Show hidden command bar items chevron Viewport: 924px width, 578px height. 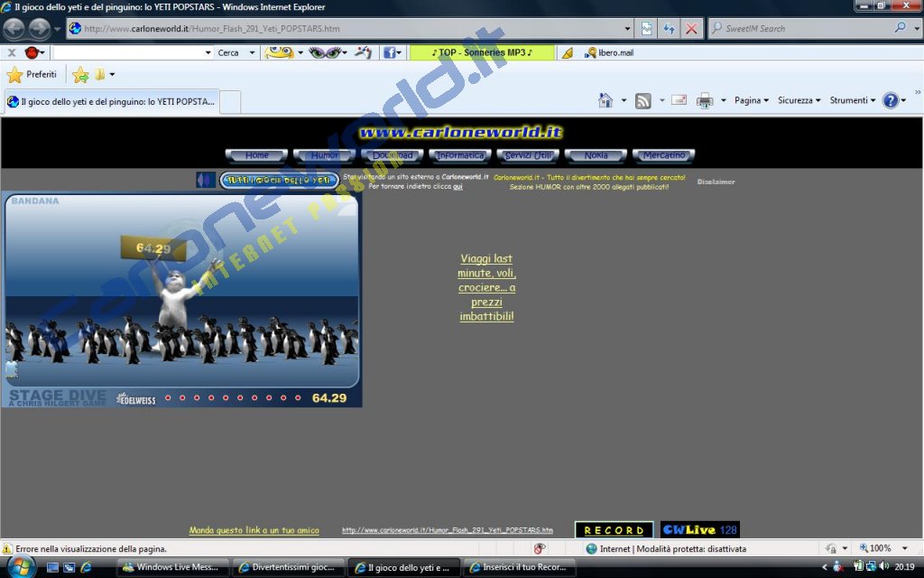pyautogui.click(x=918, y=92)
